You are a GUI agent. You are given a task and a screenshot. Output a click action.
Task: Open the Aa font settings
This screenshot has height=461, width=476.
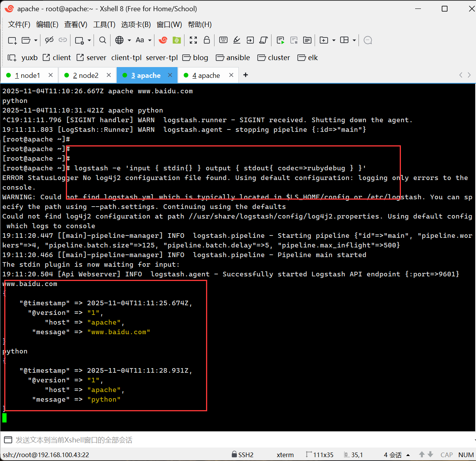coord(140,40)
